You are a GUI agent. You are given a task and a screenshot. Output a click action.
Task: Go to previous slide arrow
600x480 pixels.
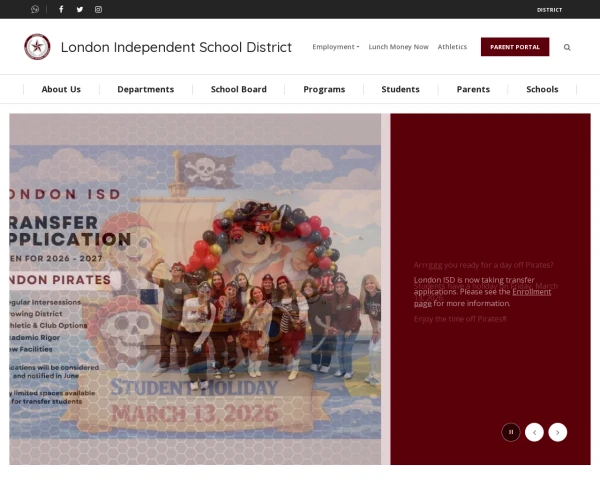(x=534, y=432)
